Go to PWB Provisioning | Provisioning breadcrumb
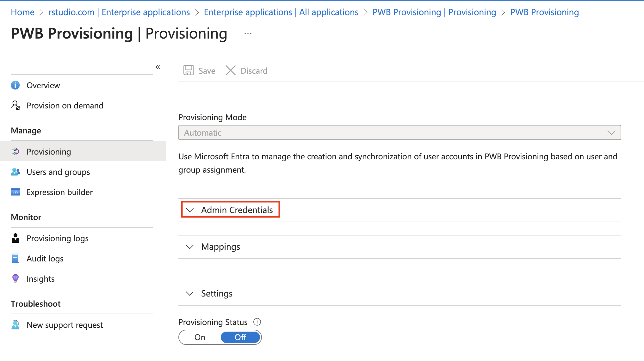This screenshot has width=644, height=361. pyautogui.click(x=434, y=12)
